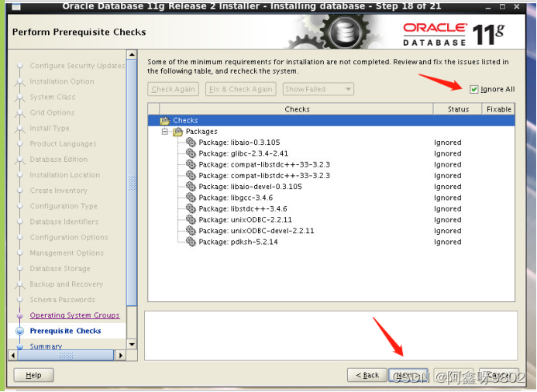The height and width of the screenshot is (392, 537).
Task: Click the installer window menu icon
Action: click(x=15, y=6)
